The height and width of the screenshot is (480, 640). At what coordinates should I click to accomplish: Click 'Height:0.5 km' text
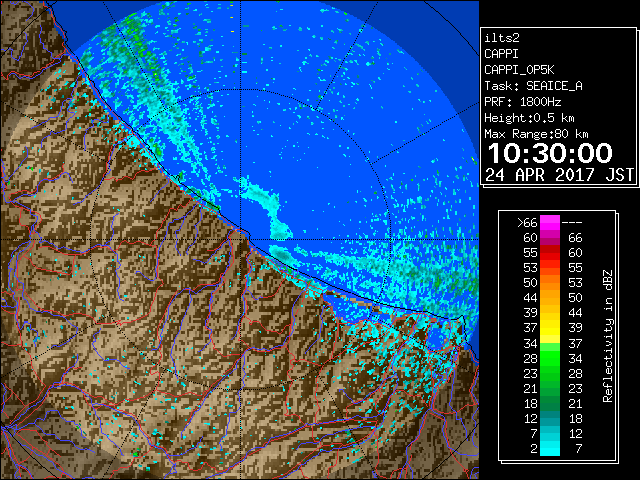tap(529, 118)
